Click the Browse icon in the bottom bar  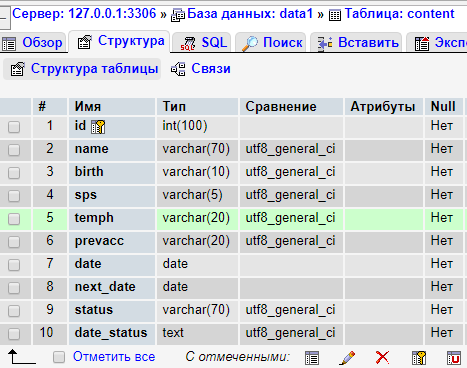click(312, 358)
